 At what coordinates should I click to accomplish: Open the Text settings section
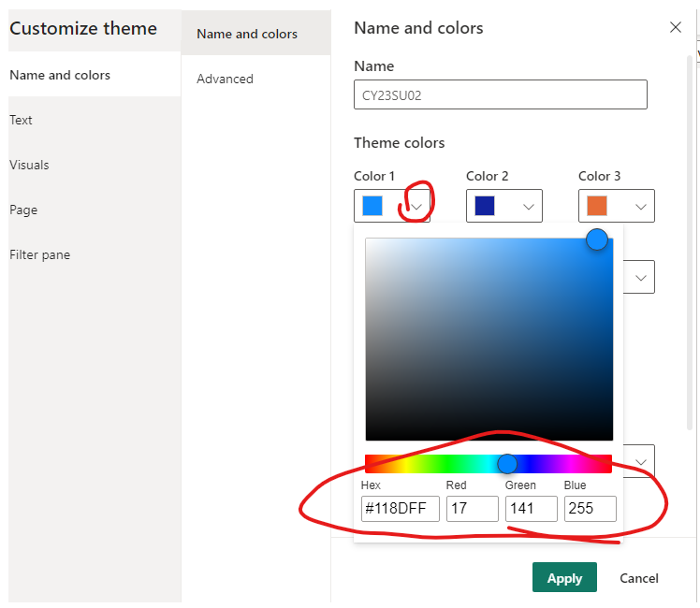(95, 120)
